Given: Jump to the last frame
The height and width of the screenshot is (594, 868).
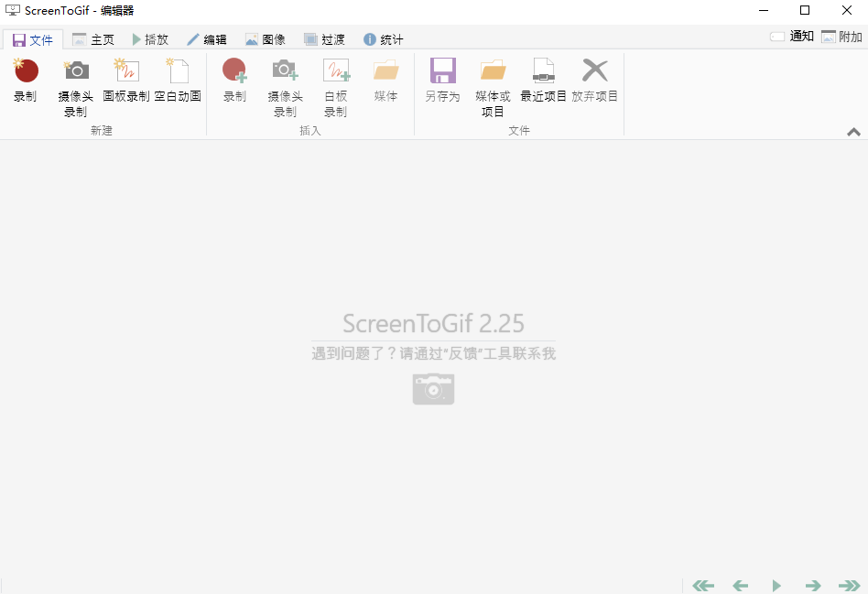Looking at the screenshot, I should tap(849, 585).
